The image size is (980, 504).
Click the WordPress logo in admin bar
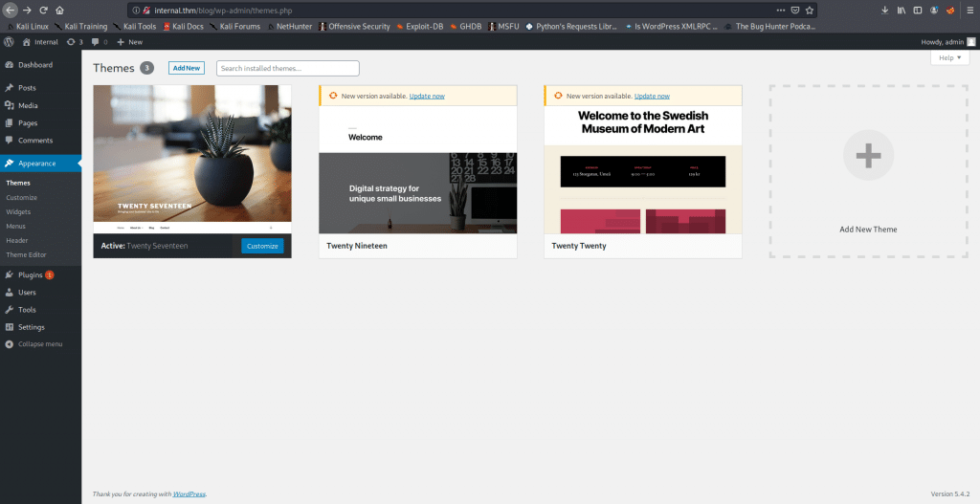pyautogui.click(x=9, y=42)
